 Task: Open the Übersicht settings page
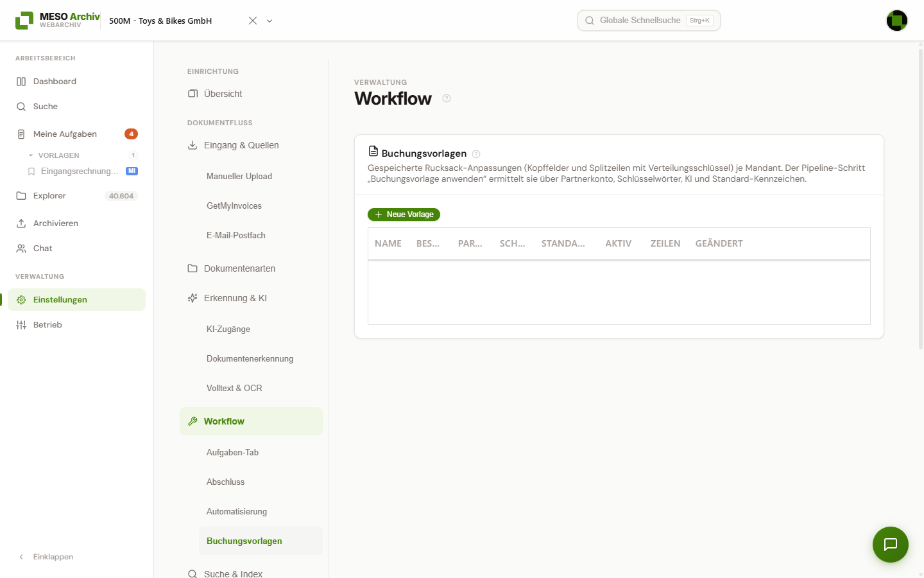pyautogui.click(x=251, y=94)
